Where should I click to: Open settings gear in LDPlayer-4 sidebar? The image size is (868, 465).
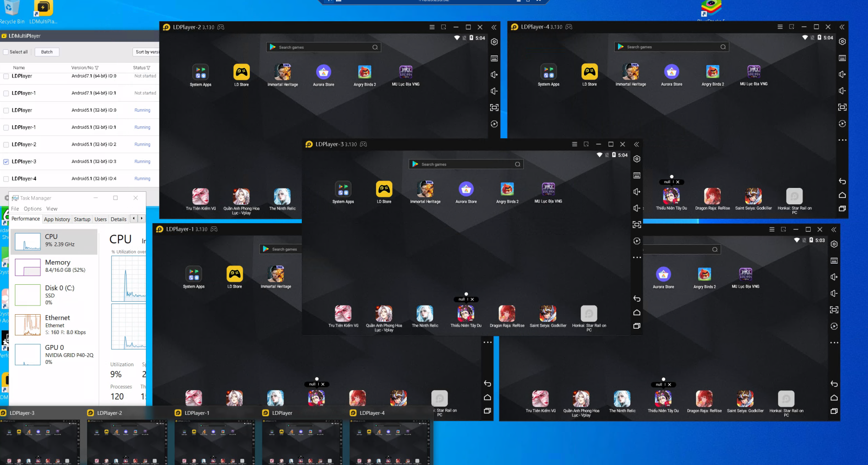tap(842, 42)
